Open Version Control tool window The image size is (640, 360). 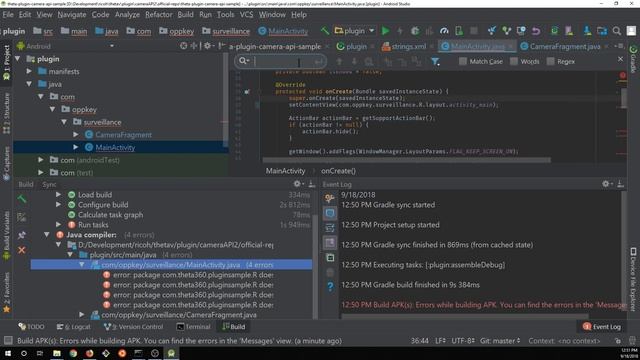click(x=133, y=327)
